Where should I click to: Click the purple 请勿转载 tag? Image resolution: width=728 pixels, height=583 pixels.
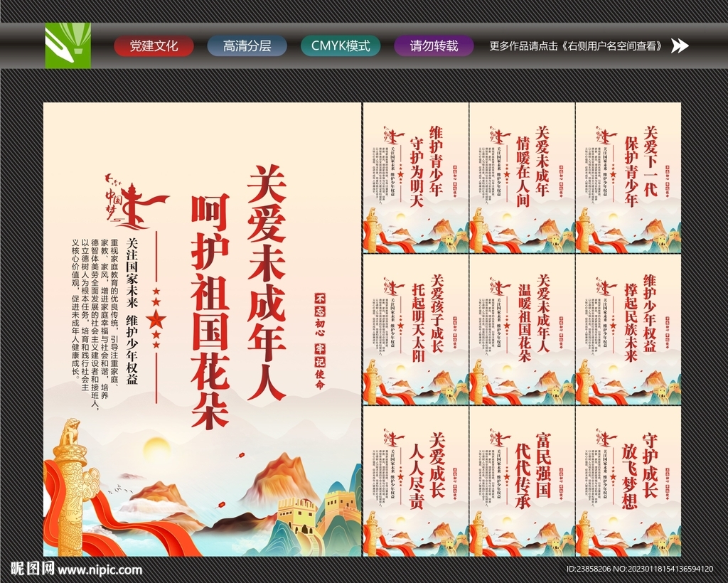(x=435, y=46)
